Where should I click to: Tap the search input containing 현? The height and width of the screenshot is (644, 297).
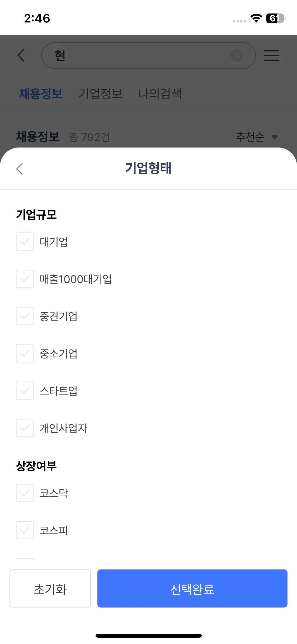[x=140, y=56]
